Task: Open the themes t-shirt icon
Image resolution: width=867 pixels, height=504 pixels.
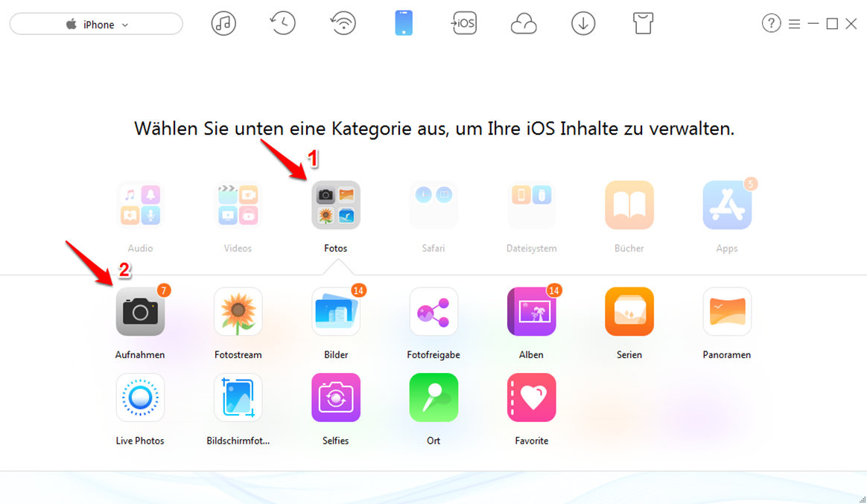Action: pos(643,24)
